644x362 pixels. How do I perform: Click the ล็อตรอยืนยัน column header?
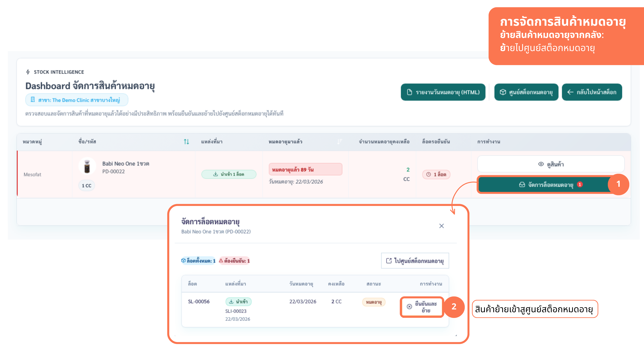(x=436, y=142)
